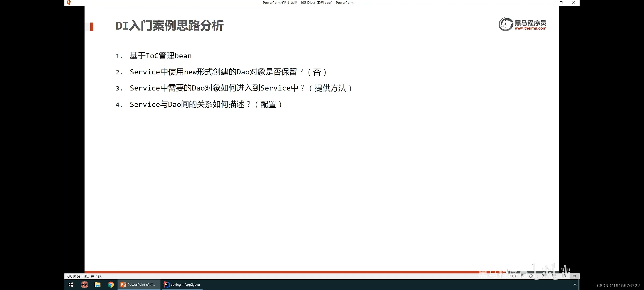Open the Windows Start menu
This screenshot has height=290, width=644.
[x=71, y=285]
